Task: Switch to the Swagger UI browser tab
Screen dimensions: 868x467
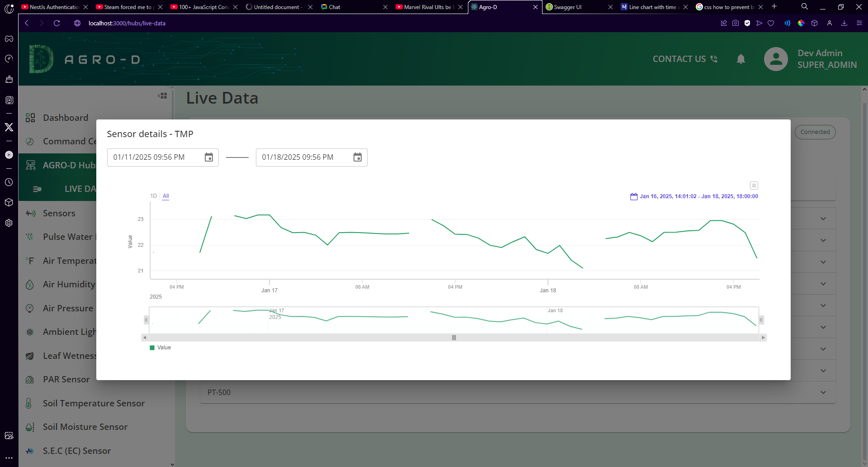Action: 570,7
